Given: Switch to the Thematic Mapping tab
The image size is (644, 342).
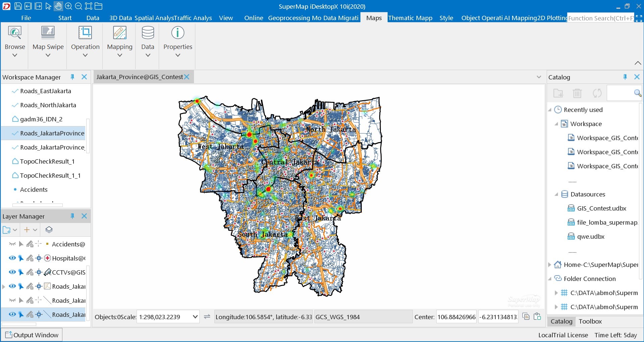Looking at the screenshot, I should (x=410, y=18).
